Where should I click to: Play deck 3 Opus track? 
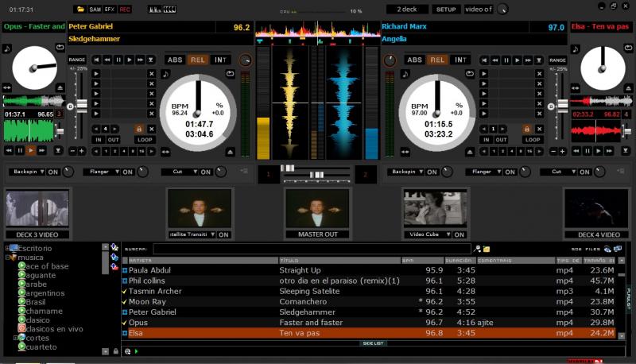coord(31,150)
